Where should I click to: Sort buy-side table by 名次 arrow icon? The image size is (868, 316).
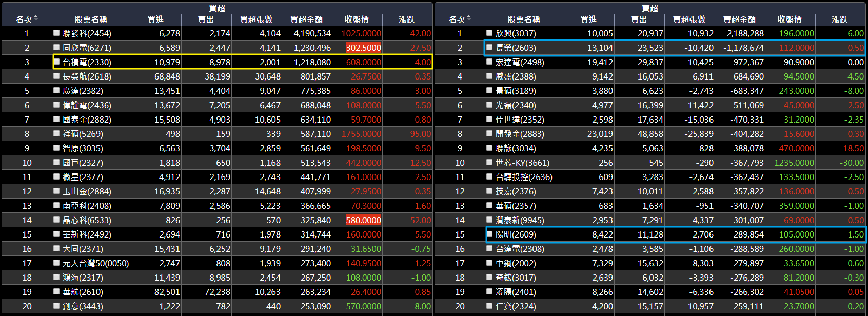click(36, 19)
